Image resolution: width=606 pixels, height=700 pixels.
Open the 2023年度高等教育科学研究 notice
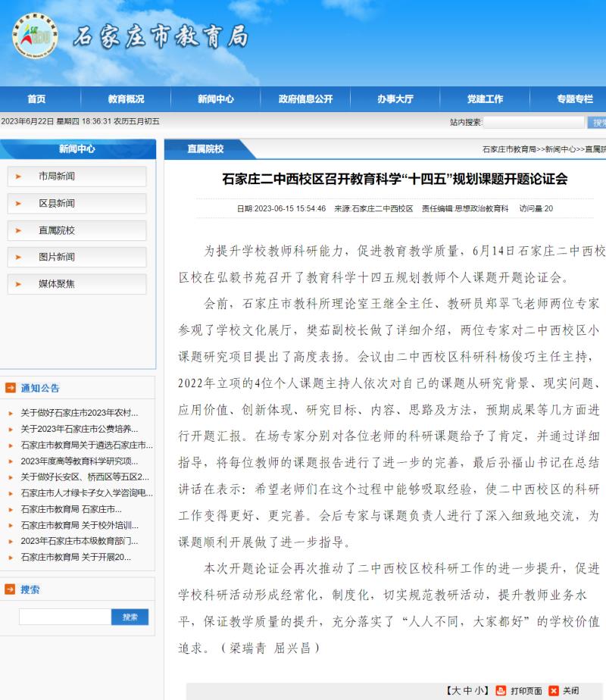(x=80, y=461)
